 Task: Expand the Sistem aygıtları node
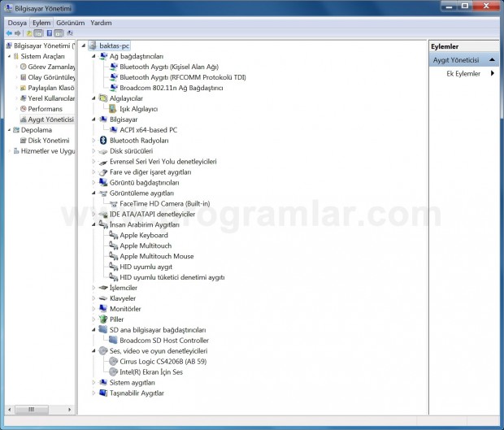click(93, 382)
